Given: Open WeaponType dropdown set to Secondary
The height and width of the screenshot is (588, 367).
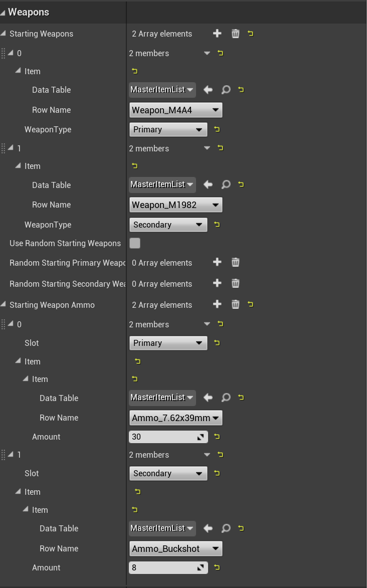Looking at the screenshot, I should click(168, 225).
